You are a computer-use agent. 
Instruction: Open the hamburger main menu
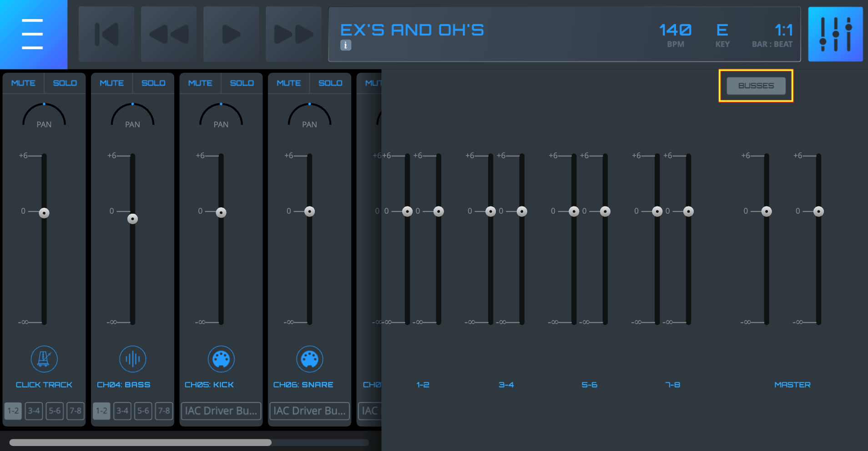tap(33, 34)
